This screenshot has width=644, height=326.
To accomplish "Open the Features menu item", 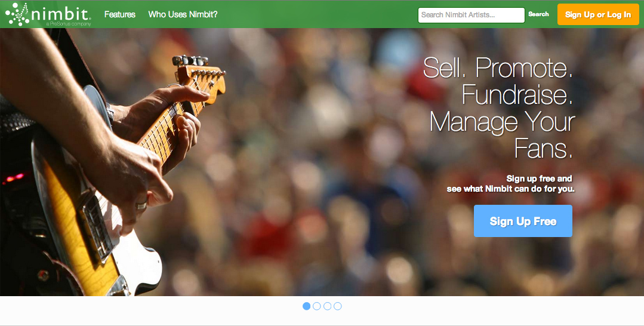I will pyautogui.click(x=119, y=14).
